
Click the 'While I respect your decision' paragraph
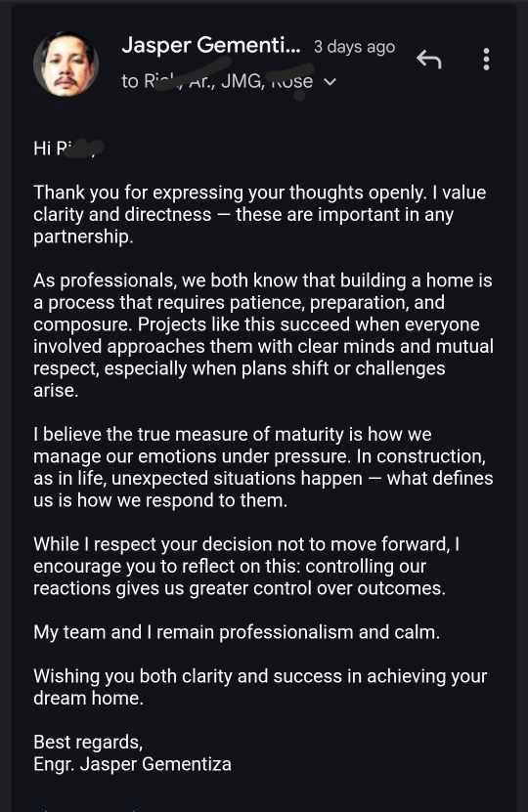click(x=246, y=566)
